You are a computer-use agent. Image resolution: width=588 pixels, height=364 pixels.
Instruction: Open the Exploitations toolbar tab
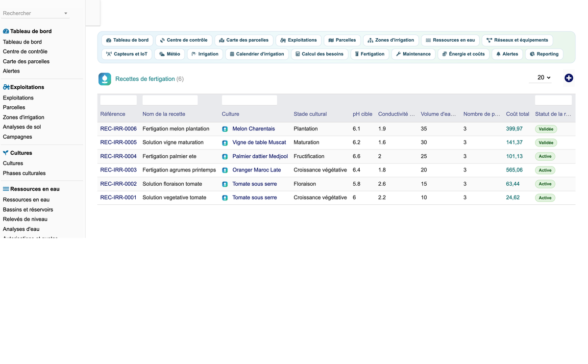pos(299,40)
